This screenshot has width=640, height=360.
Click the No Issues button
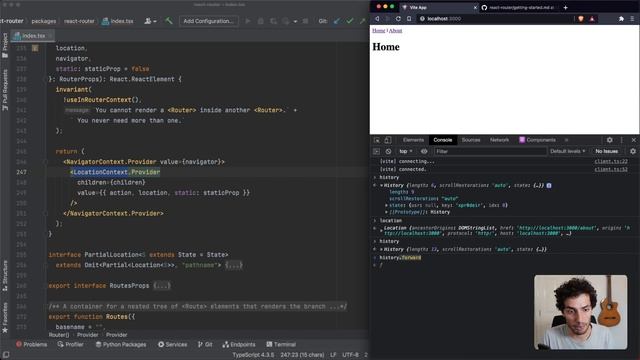coord(607,151)
